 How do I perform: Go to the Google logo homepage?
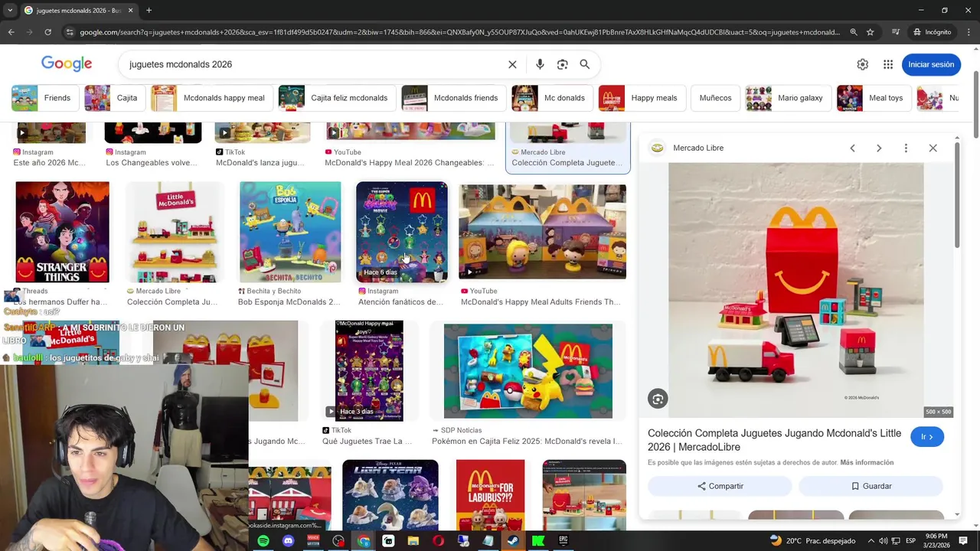click(x=67, y=64)
